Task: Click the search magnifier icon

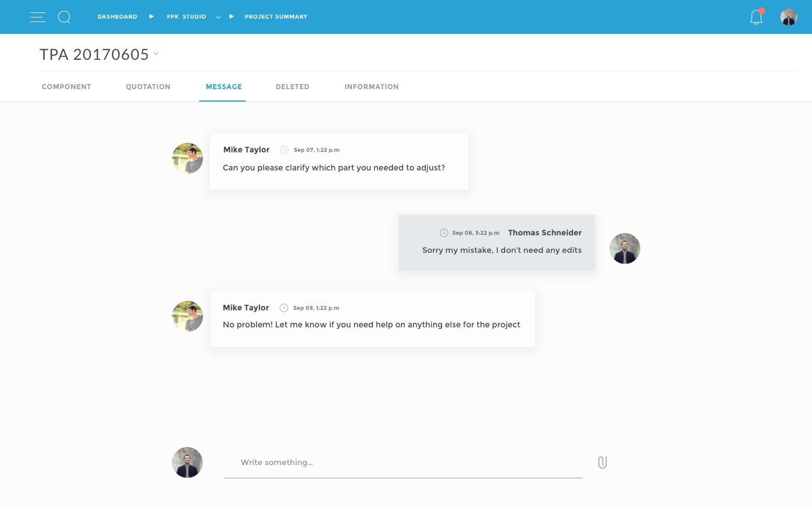Action: 64,17
